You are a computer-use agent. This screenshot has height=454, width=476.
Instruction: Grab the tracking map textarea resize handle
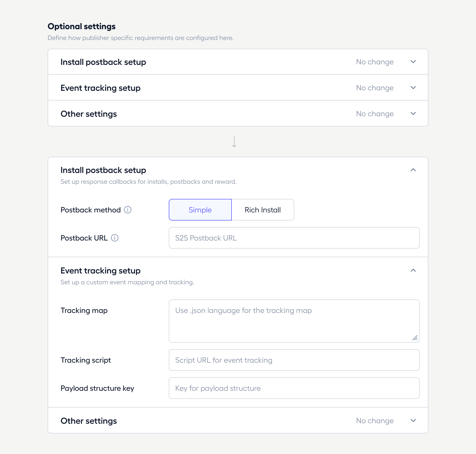tap(415, 338)
